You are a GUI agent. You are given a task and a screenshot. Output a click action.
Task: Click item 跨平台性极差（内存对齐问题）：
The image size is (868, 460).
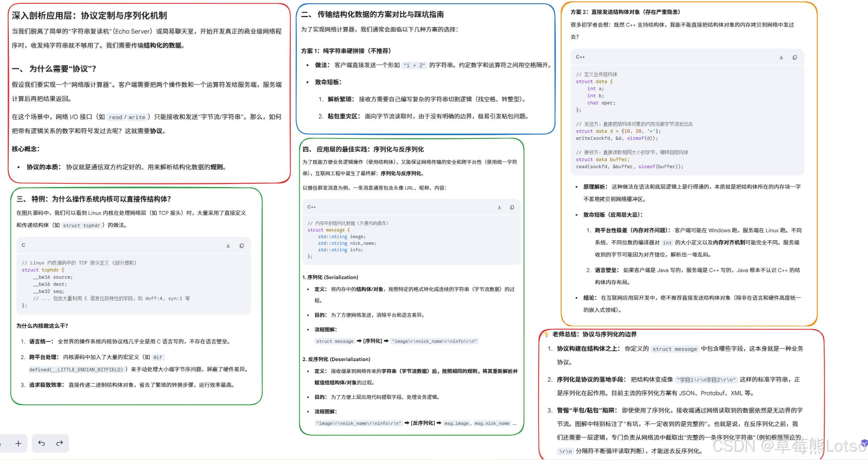tap(633, 230)
